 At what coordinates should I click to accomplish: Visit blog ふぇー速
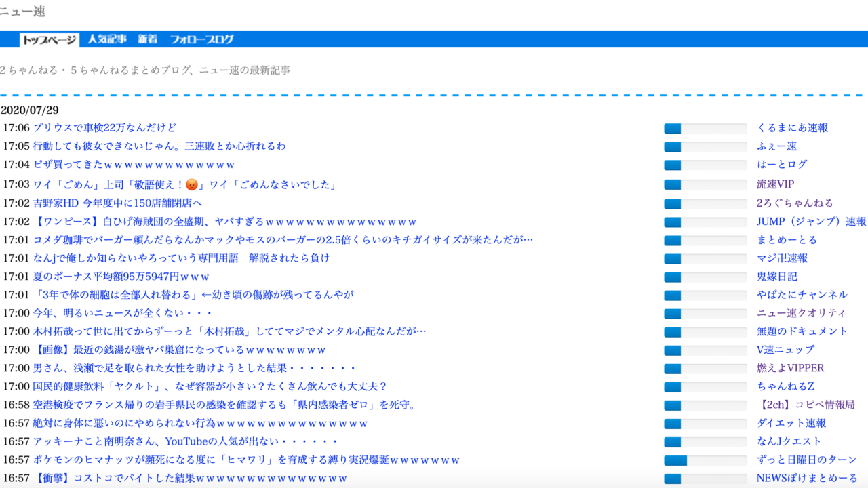pos(777,146)
